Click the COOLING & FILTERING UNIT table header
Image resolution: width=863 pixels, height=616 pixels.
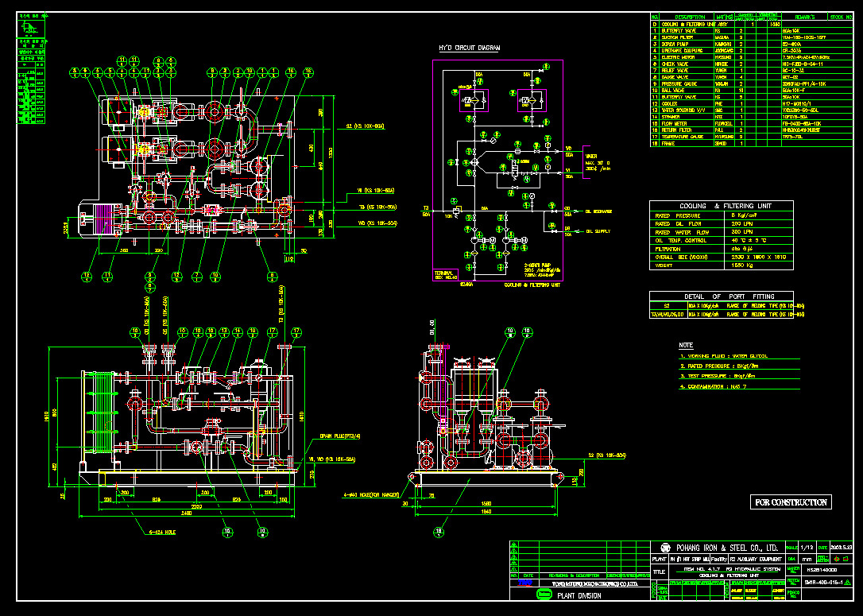[722, 206]
